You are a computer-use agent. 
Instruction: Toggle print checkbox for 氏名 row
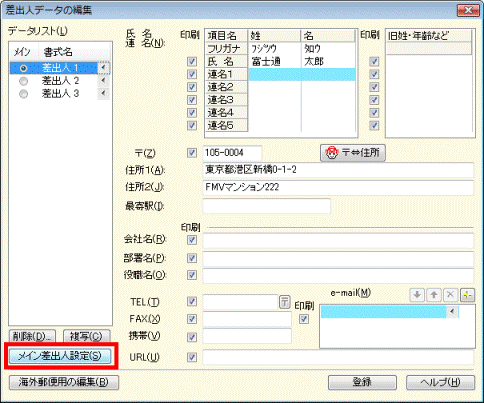pos(192,61)
